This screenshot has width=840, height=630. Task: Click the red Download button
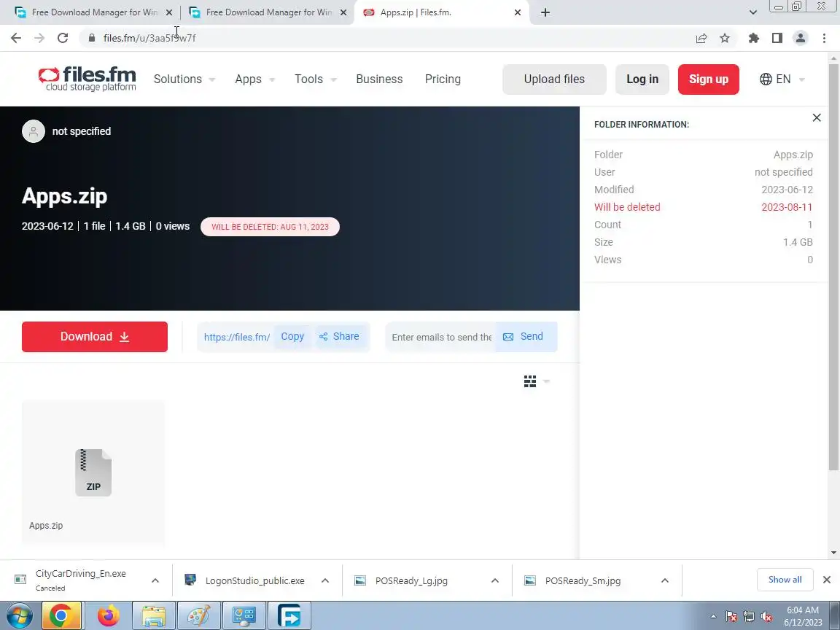[95, 337]
